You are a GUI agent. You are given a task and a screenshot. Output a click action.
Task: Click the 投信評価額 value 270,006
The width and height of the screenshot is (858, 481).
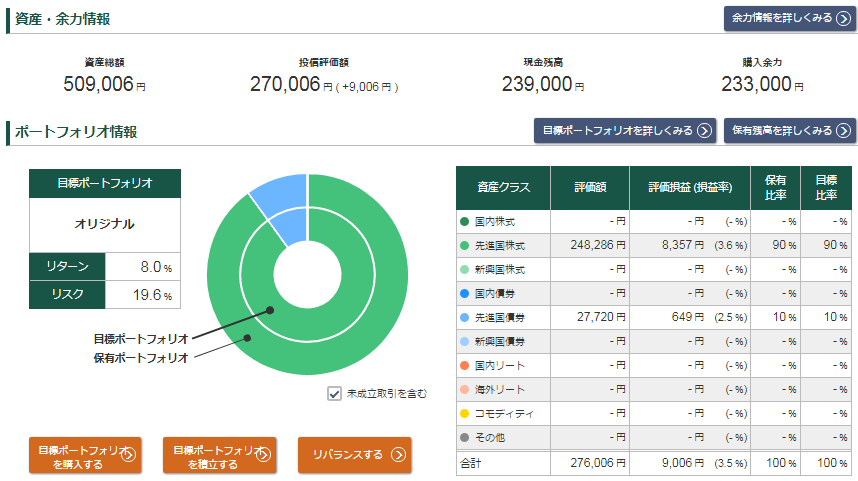(x=285, y=84)
